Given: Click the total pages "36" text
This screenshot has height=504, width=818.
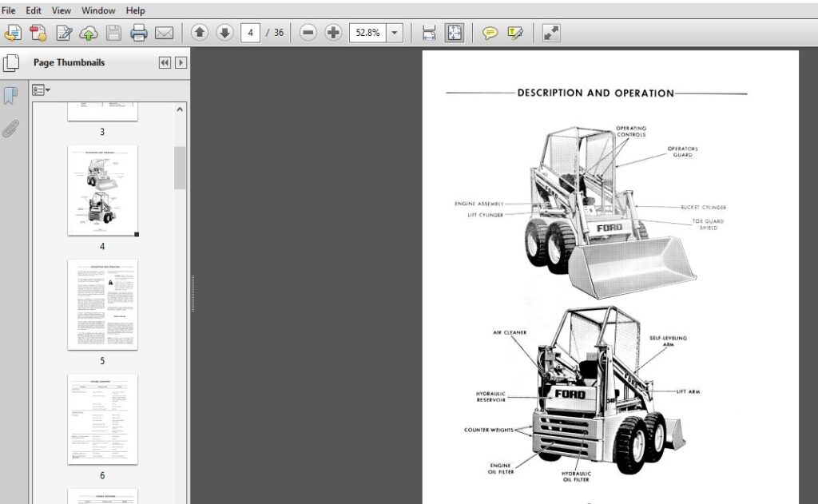Looking at the screenshot, I should point(279,33).
